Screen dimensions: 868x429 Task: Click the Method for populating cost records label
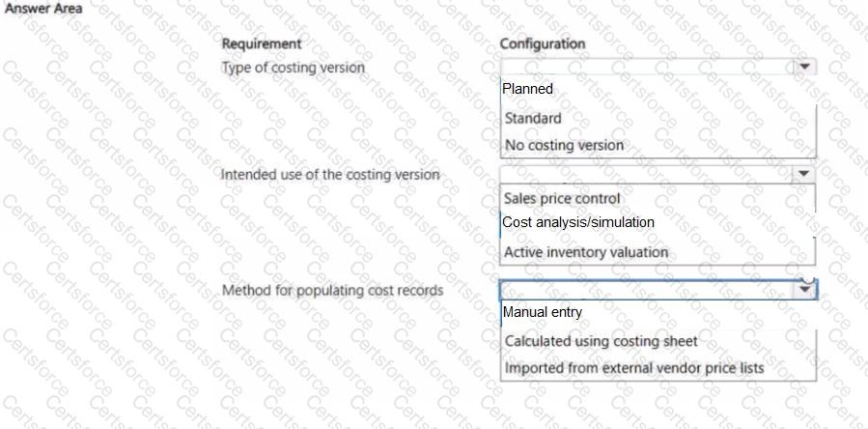tap(332, 290)
